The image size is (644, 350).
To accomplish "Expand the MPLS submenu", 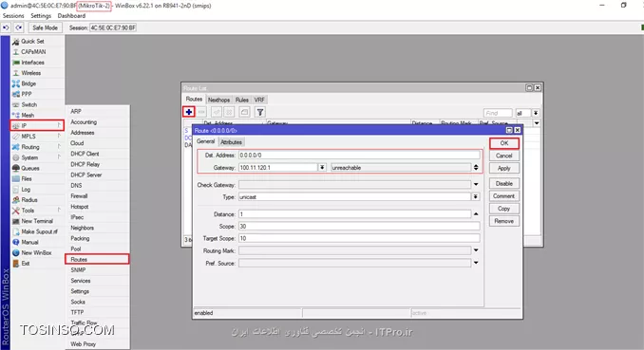I will 37,137.
